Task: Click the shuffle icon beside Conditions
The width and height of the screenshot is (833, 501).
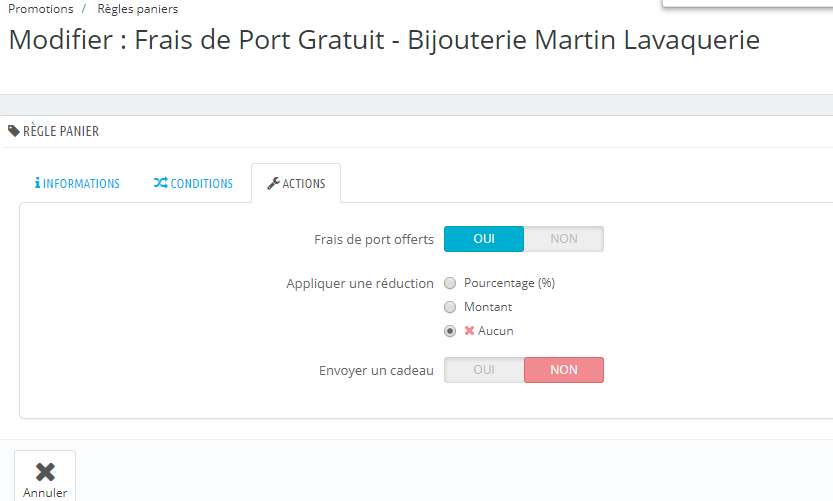Action: click(x=160, y=184)
